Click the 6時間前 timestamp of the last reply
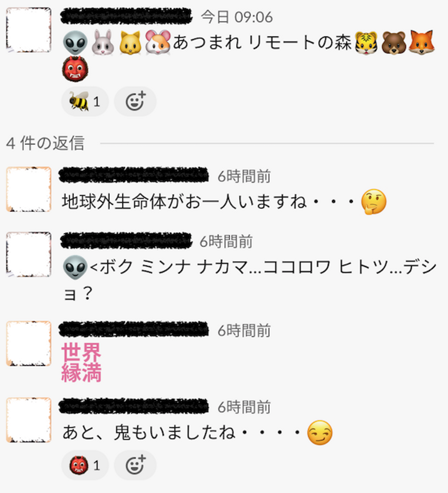 click(244, 407)
